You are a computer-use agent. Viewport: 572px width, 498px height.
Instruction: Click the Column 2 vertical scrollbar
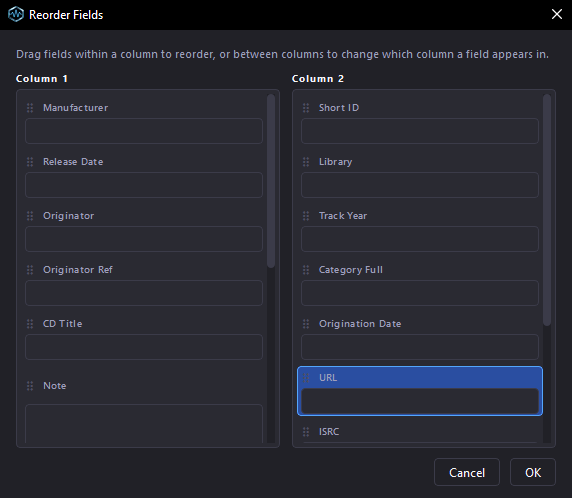point(547,210)
